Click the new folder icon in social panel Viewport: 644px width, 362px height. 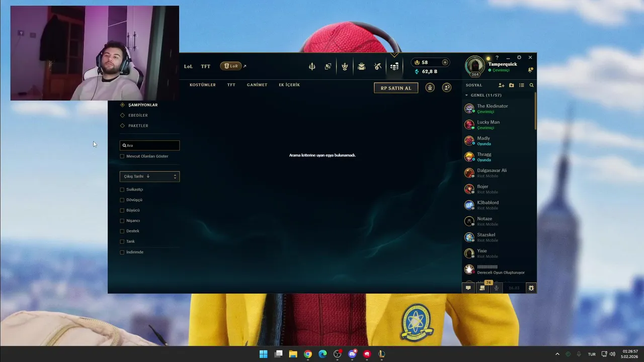coord(512,85)
